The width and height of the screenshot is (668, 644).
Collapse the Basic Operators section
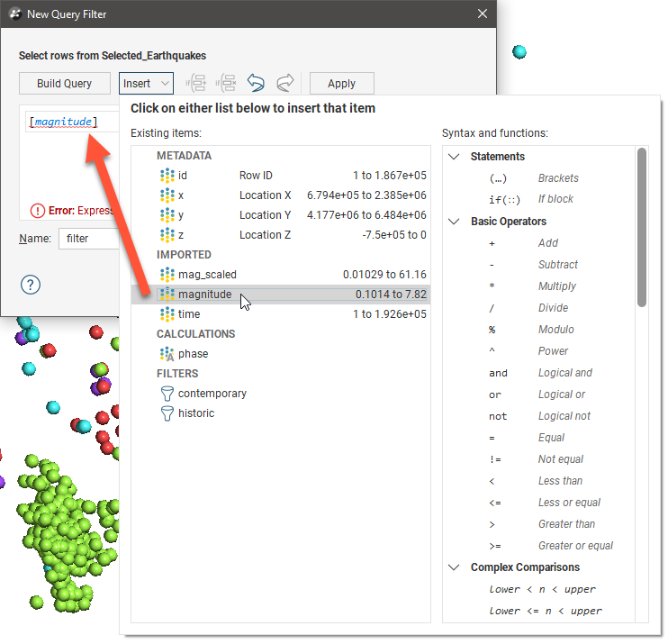pyautogui.click(x=454, y=222)
